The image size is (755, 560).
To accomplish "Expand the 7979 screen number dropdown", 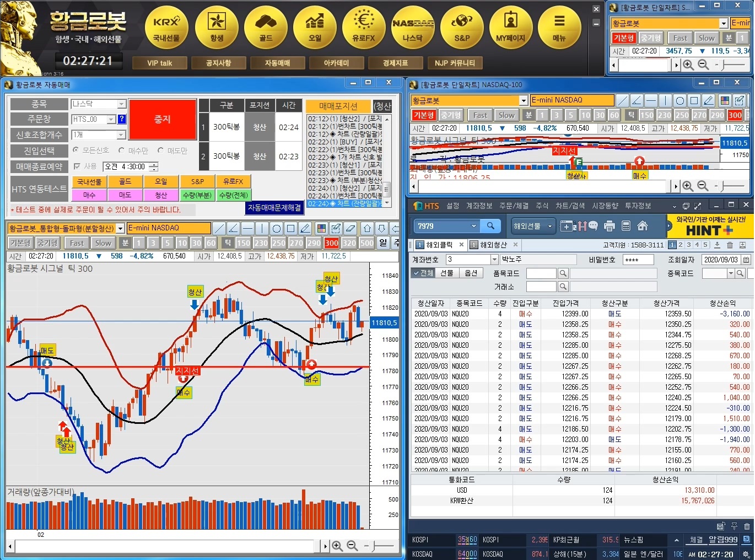I will (x=473, y=226).
